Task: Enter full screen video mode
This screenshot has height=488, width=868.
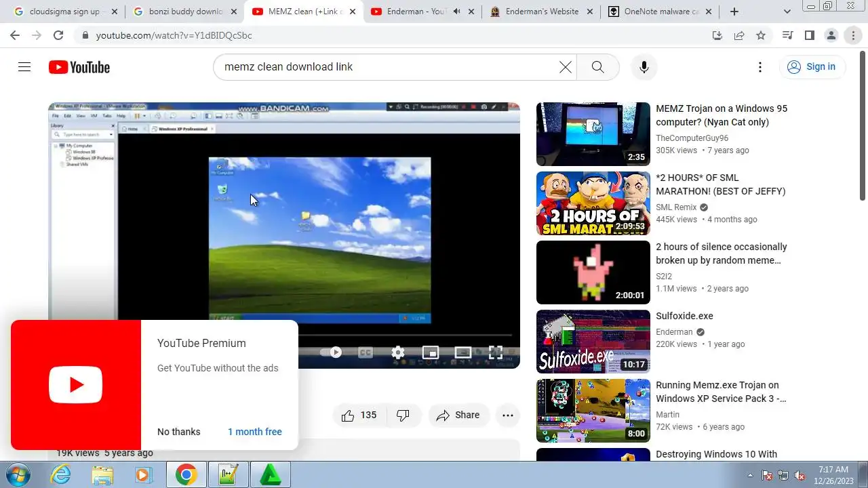Action: 496,352
